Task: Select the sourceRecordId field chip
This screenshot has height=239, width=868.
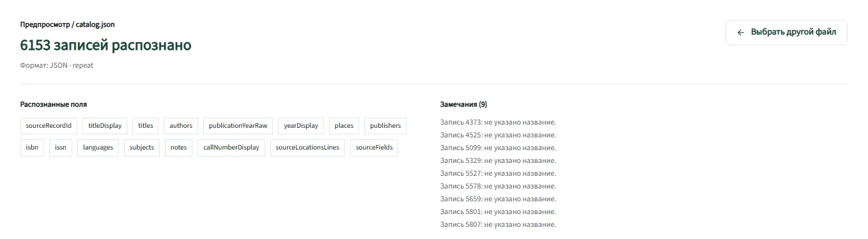Action: pyautogui.click(x=49, y=126)
